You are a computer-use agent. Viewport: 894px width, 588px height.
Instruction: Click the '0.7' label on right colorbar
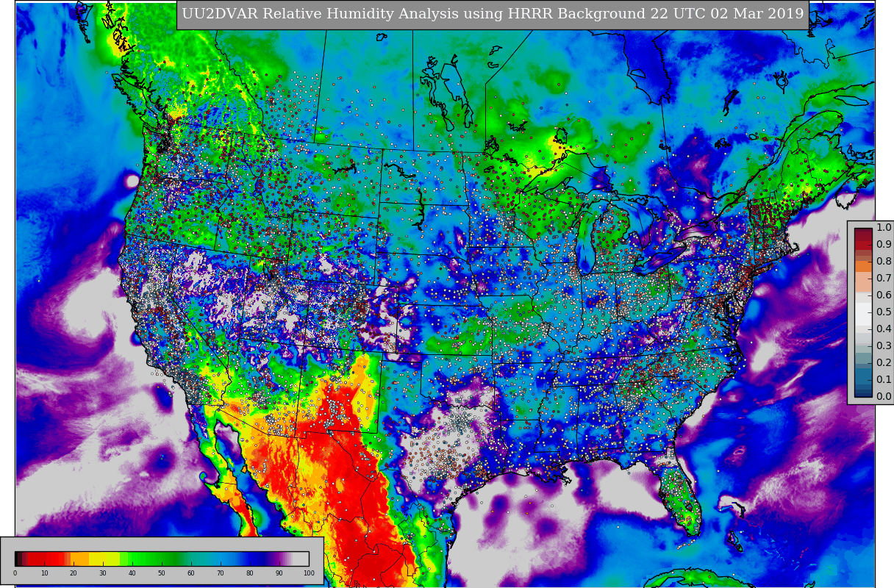point(884,279)
